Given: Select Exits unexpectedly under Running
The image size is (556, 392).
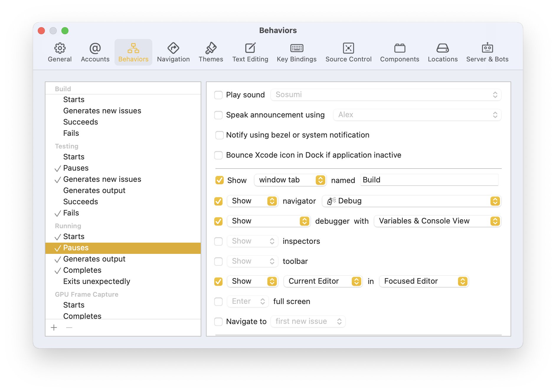Looking at the screenshot, I should coord(97,281).
